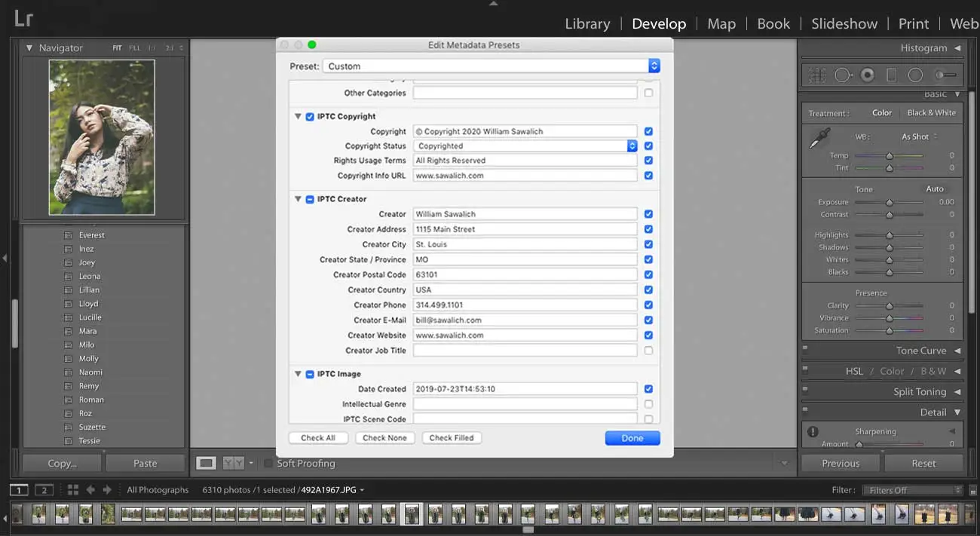Pick the White Balance eyedropper
This screenshot has width=980, height=536.
[820, 138]
